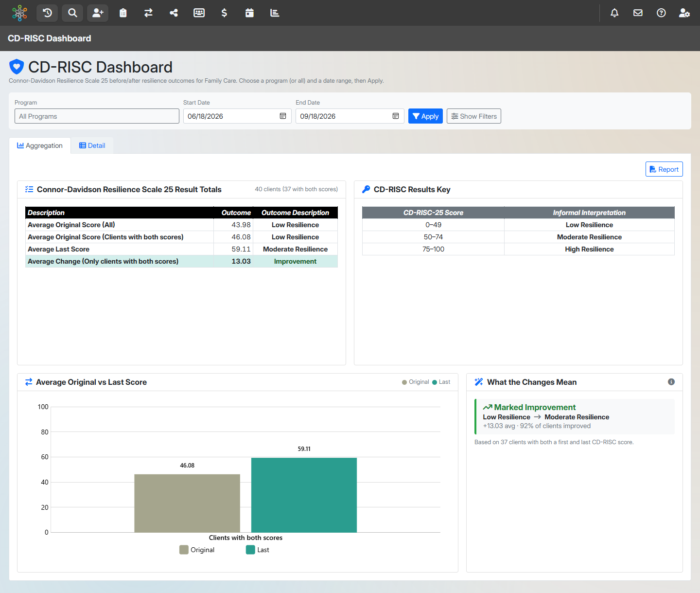Screen dimensions: 700x593
Task: Open the search magnifier icon
Action: (72, 13)
